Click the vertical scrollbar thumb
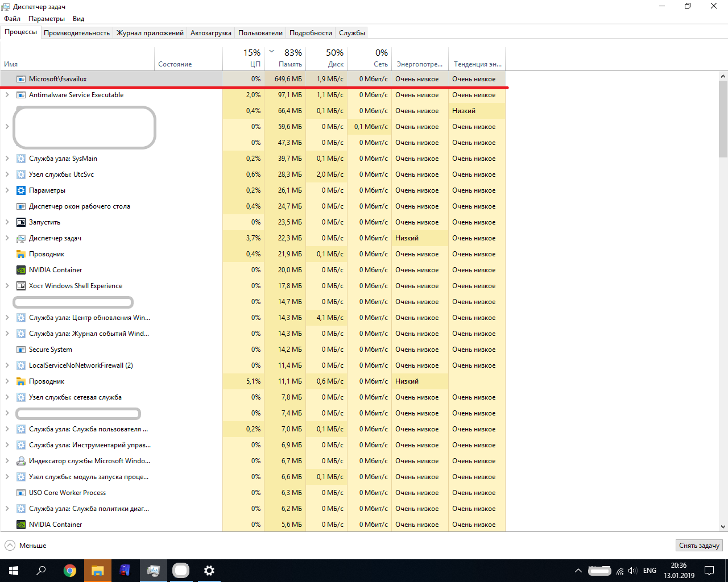 coord(723,119)
